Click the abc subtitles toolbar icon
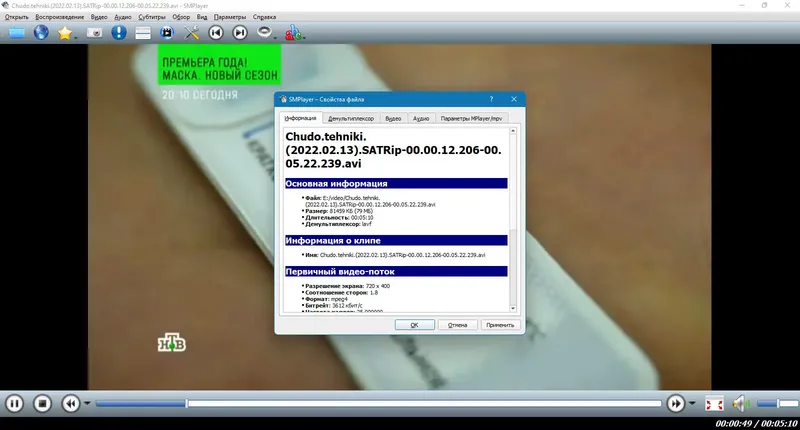The width and height of the screenshot is (800, 430). tap(293, 33)
